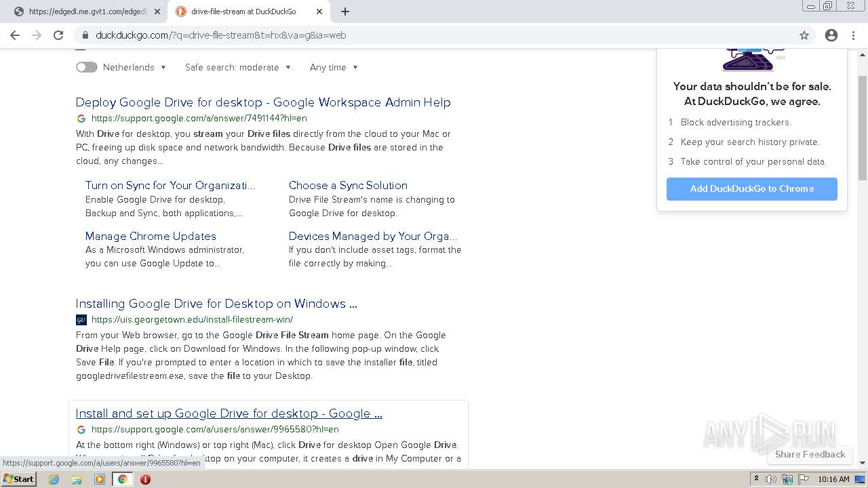Open Deploy Google Drive for desktop result
The height and width of the screenshot is (488, 868).
point(263,102)
